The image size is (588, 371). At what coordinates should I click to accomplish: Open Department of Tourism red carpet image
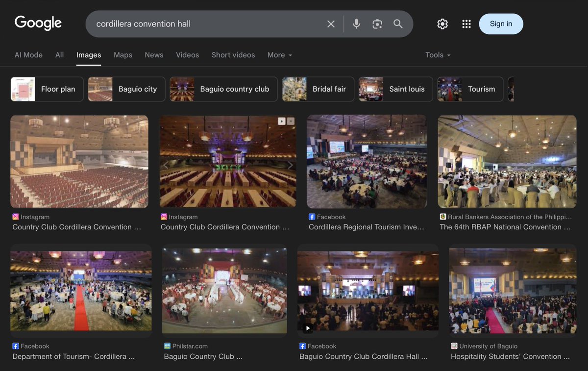coord(81,291)
